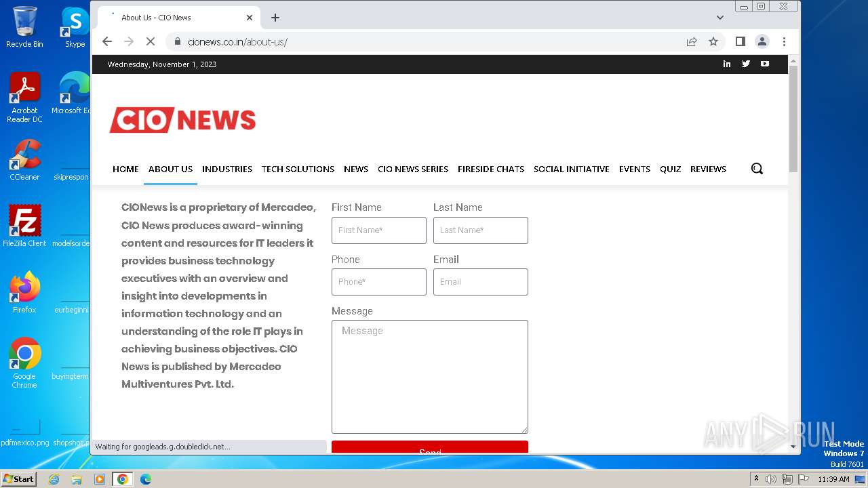Open the Skype desktop shortcut
Image resolution: width=868 pixels, height=488 pixels.
75,27
